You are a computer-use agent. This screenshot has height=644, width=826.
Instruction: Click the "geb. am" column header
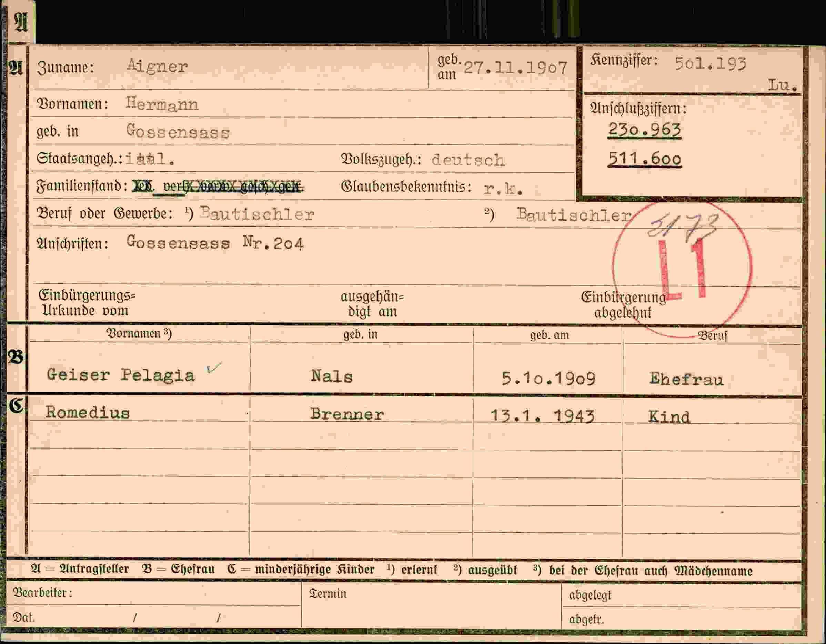click(549, 335)
